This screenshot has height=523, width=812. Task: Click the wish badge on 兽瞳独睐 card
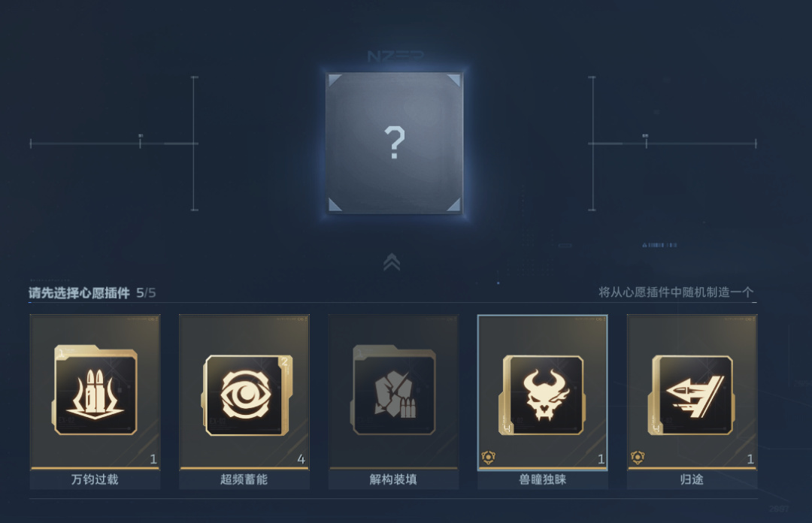click(x=489, y=458)
